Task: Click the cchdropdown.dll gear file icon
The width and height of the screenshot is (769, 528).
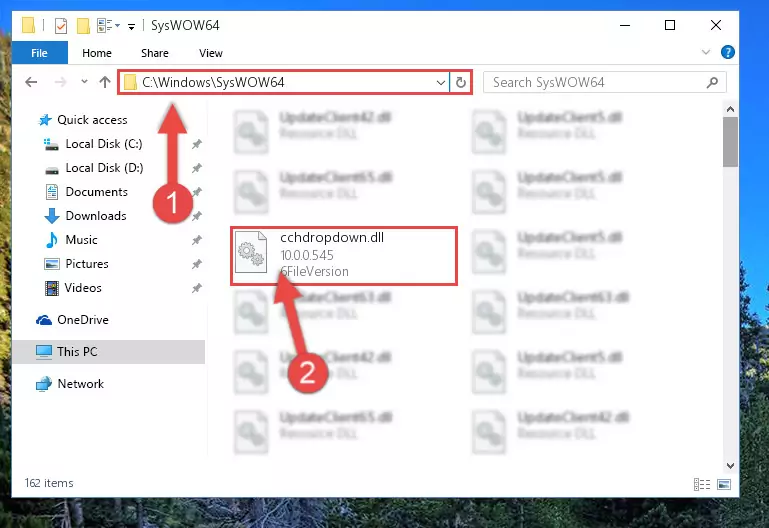Action: tap(251, 252)
